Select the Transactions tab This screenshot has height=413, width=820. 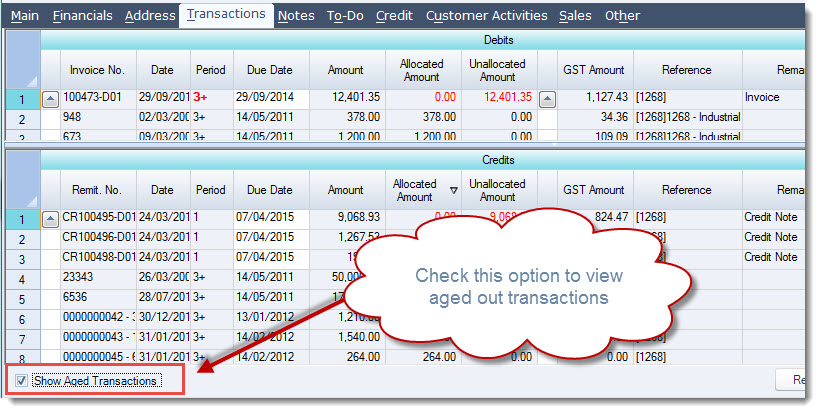coord(226,15)
